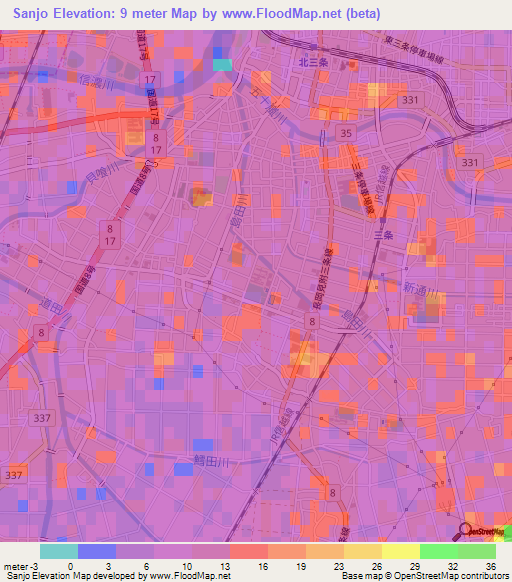The width and height of the screenshot is (512, 582).
Task: Click the legend value 16
Action: (263, 566)
